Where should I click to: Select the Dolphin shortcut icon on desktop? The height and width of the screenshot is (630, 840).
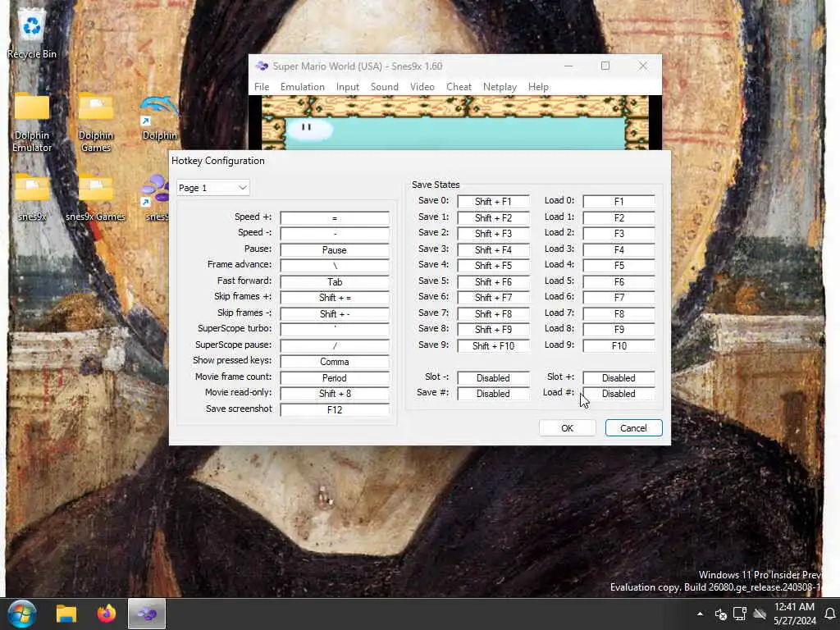[158, 118]
